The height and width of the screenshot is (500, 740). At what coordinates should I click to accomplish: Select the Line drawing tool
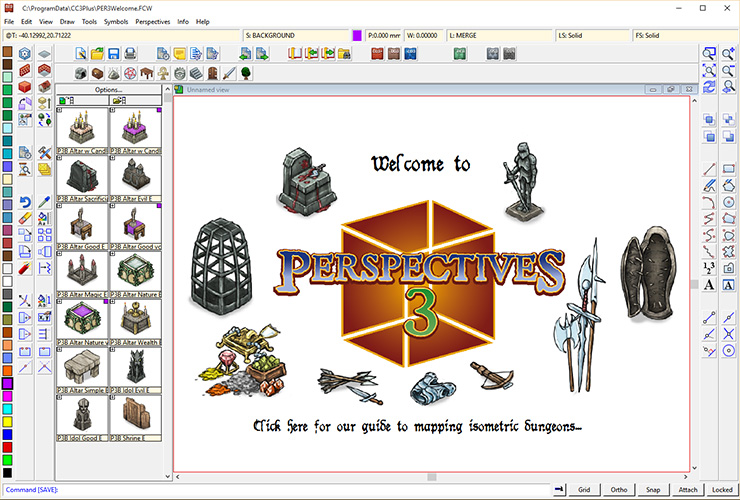click(709, 169)
